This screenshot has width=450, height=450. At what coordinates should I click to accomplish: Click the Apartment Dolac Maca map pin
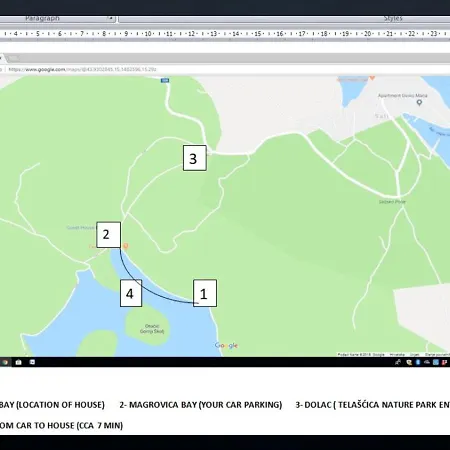tap(420, 103)
